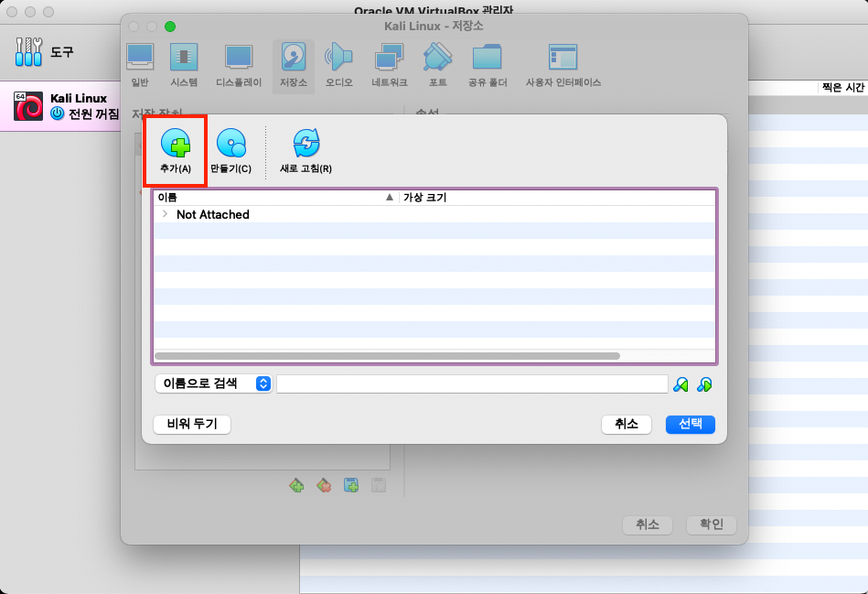This screenshot has height=594, width=868.
Task: Click the Kali Linux VM logo icon
Action: pyautogui.click(x=28, y=106)
